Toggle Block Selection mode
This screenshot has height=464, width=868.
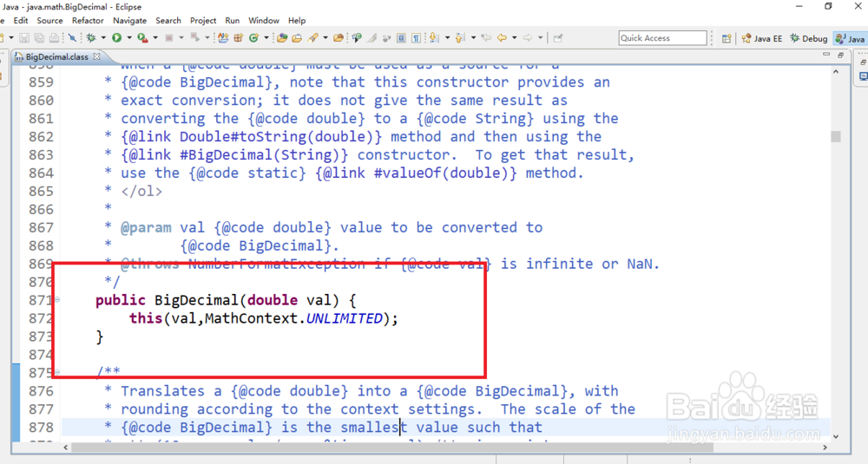[x=401, y=37]
